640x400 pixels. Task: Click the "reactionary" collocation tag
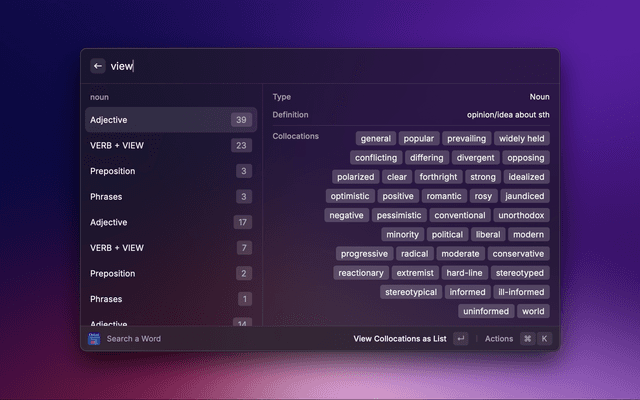point(361,273)
